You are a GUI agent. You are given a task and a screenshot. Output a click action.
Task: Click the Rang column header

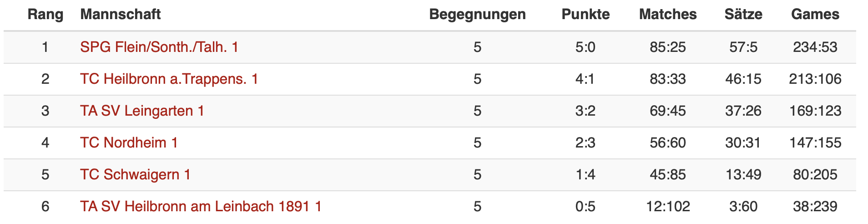point(45,15)
